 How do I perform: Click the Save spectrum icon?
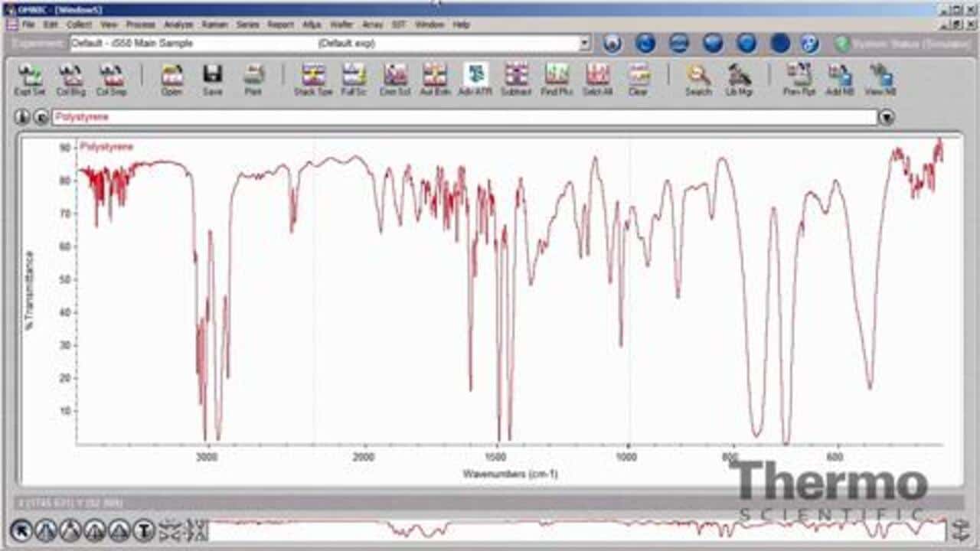tap(212, 80)
